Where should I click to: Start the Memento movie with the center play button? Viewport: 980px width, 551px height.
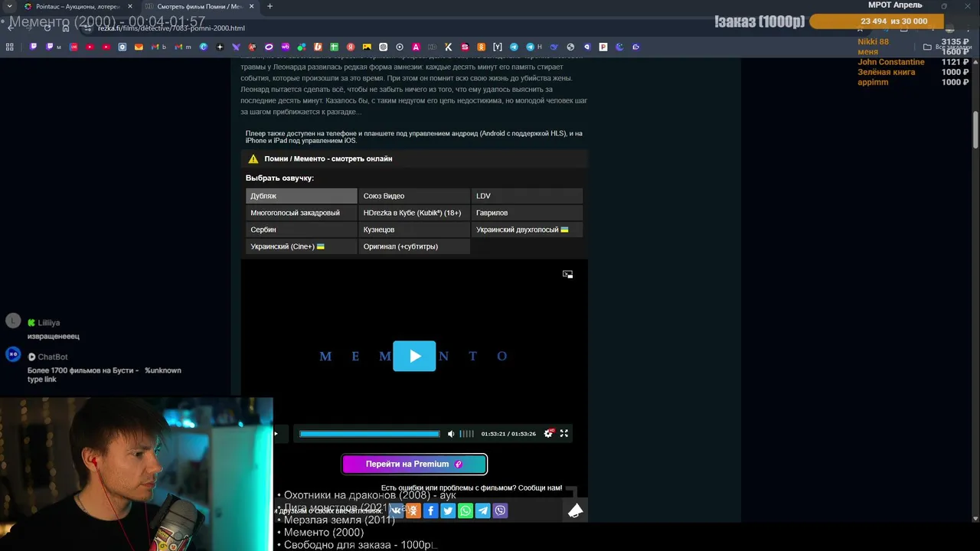point(414,356)
